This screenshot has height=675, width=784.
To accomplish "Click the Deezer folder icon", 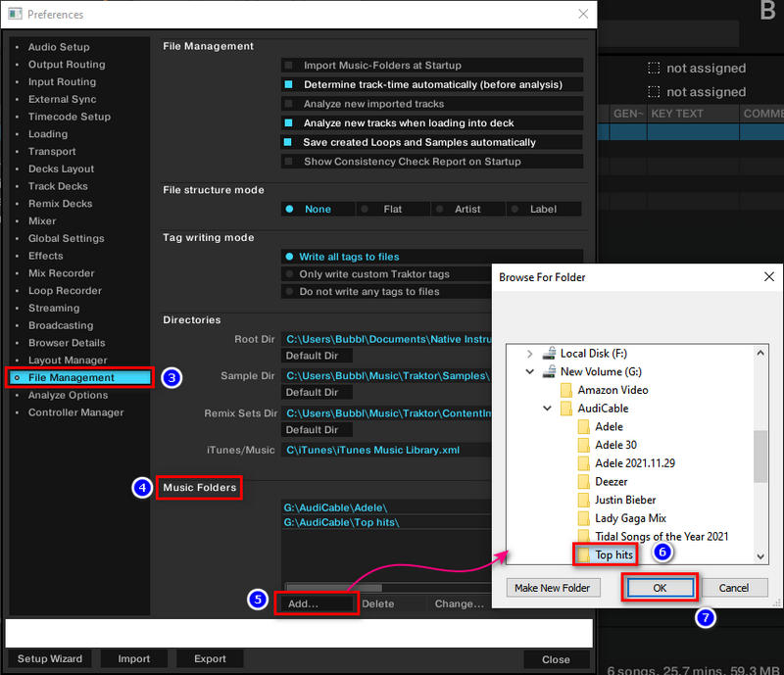I will [x=583, y=482].
